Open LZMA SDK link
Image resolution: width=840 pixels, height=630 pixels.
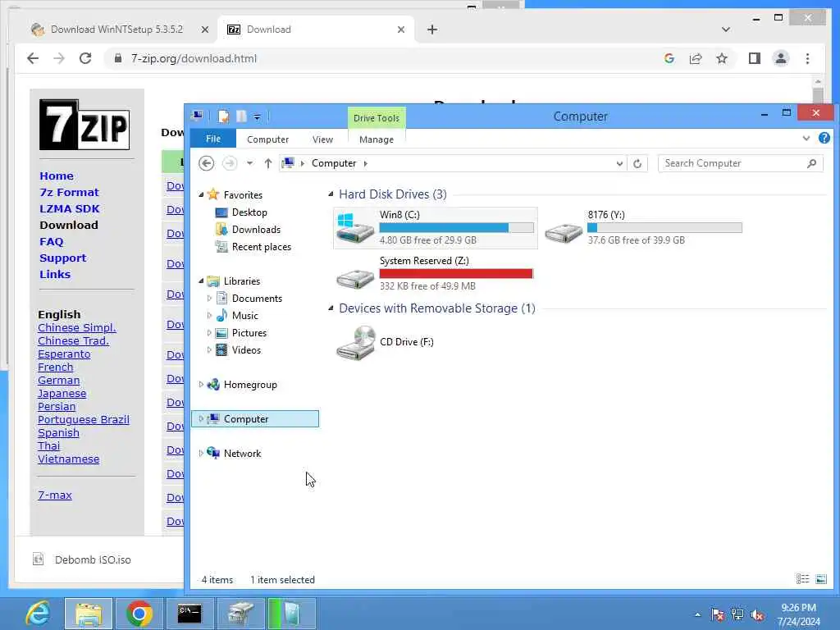point(70,209)
